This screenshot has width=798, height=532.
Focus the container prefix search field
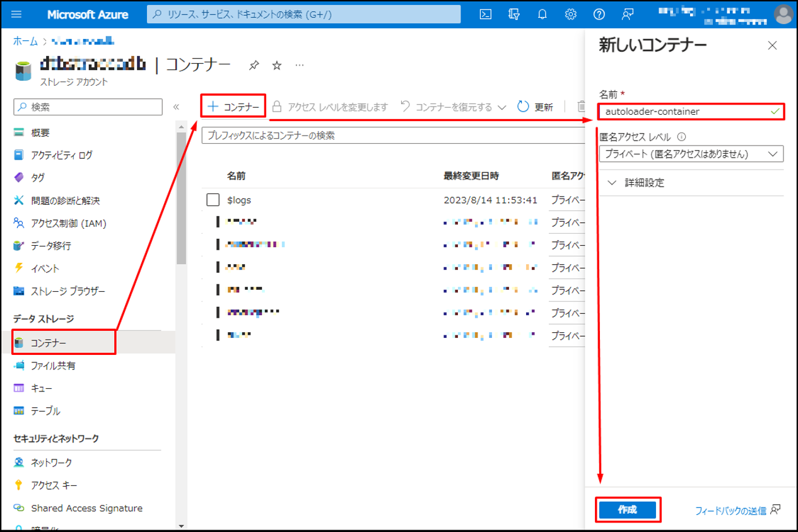point(393,136)
